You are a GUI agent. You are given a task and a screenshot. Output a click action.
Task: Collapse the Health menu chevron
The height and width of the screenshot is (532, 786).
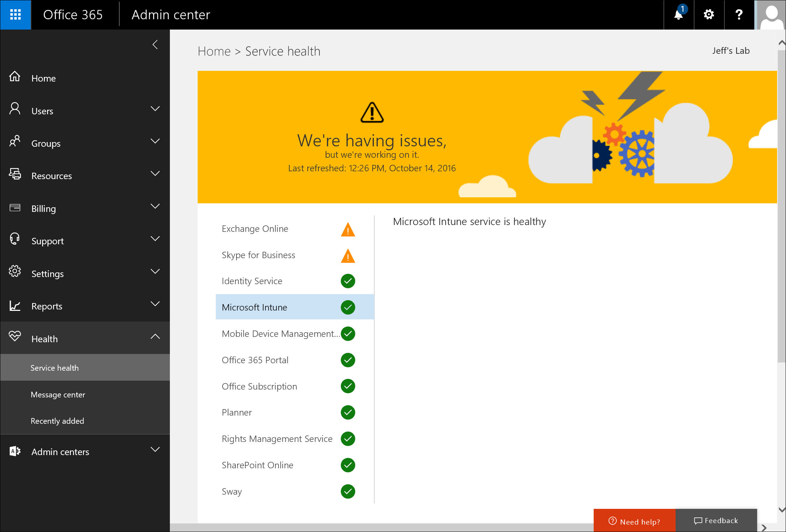tap(155, 336)
